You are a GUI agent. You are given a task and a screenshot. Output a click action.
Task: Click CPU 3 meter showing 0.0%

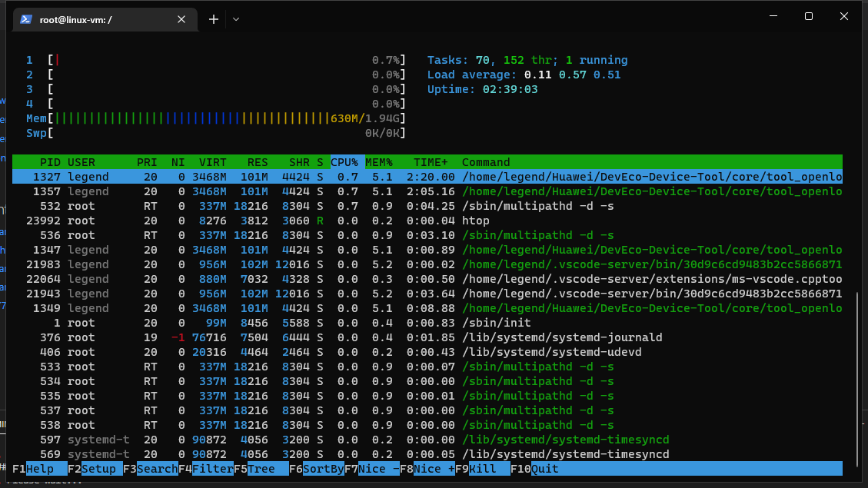coord(216,89)
